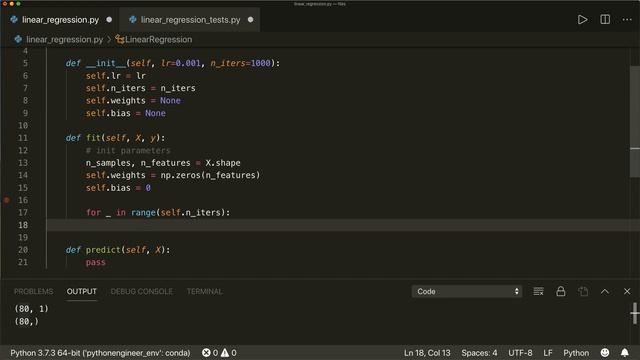The image size is (640, 360).
Task: Open the output log in editor icon
Action: (x=583, y=291)
